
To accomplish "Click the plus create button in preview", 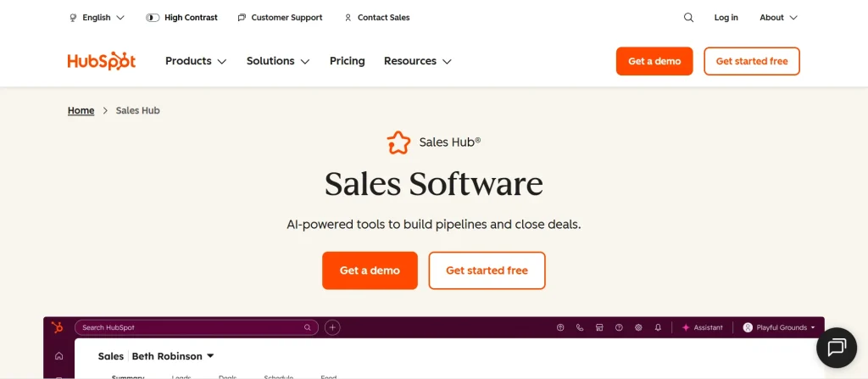I will pyautogui.click(x=332, y=327).
